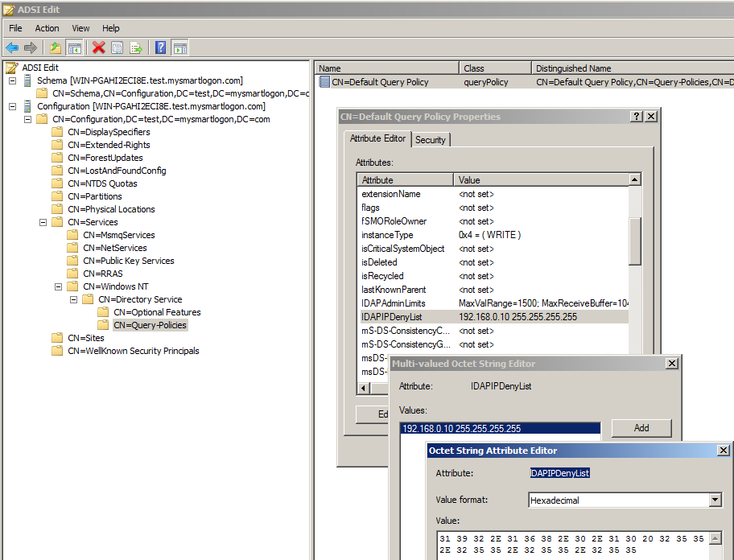Open the Value format Hexadecimal dropdown
This screenshot has height=560, width=734.
(x=715, y=500)
